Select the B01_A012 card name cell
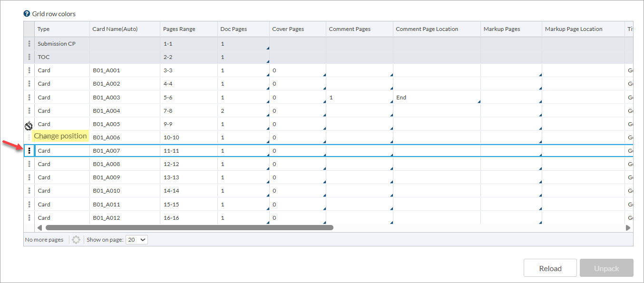This screenshot has width=644, height=283. [x=125, y=218]
